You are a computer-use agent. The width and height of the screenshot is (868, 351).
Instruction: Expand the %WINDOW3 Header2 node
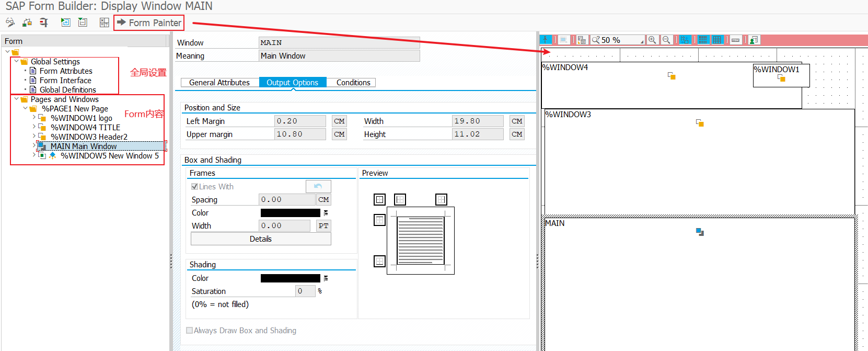point(34,137)
